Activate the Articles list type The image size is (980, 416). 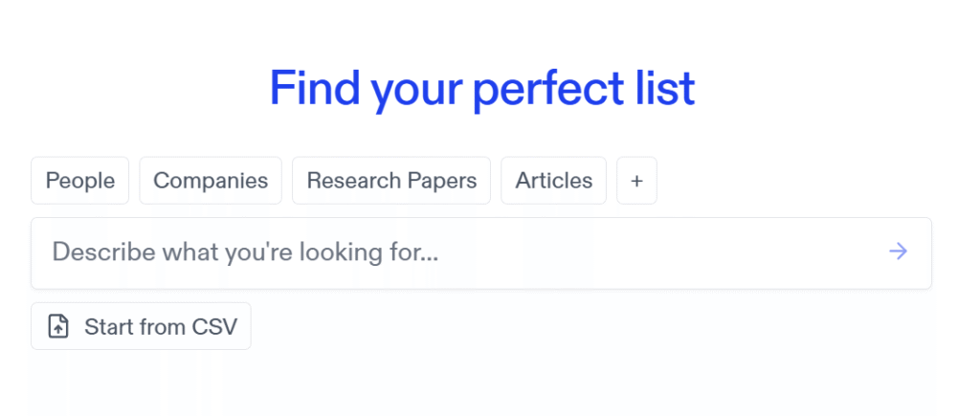[x=553, y=181]
